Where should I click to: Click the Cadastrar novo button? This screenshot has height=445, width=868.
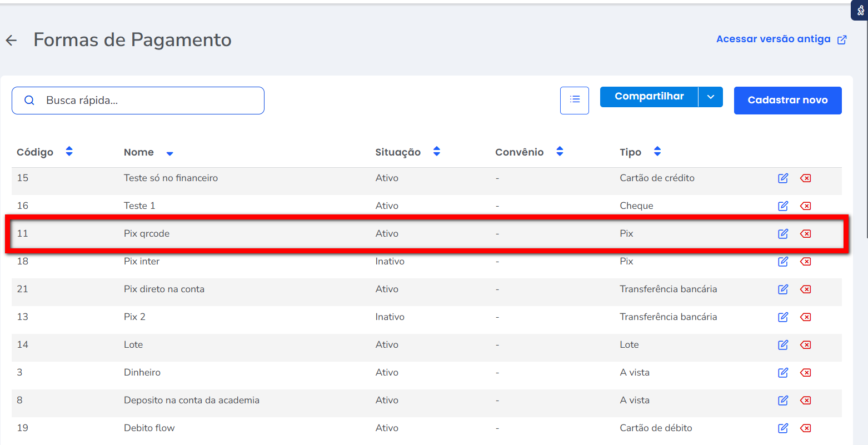(787, 101)
